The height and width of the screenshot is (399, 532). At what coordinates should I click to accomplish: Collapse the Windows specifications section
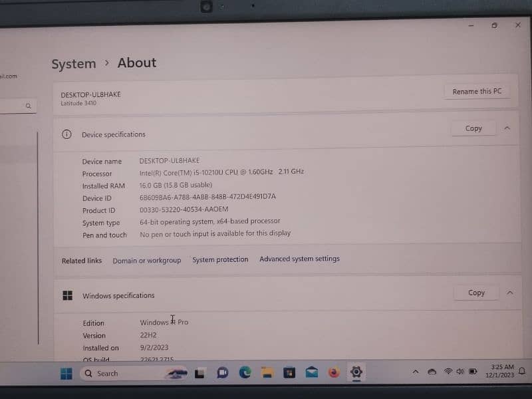pos(509,293)
